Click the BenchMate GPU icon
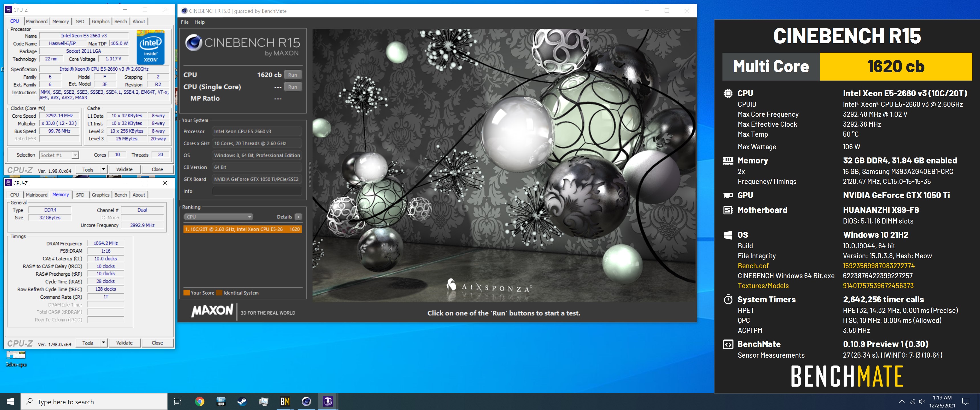Viewport: 980px width, 410px height. [x=728, y=195]
